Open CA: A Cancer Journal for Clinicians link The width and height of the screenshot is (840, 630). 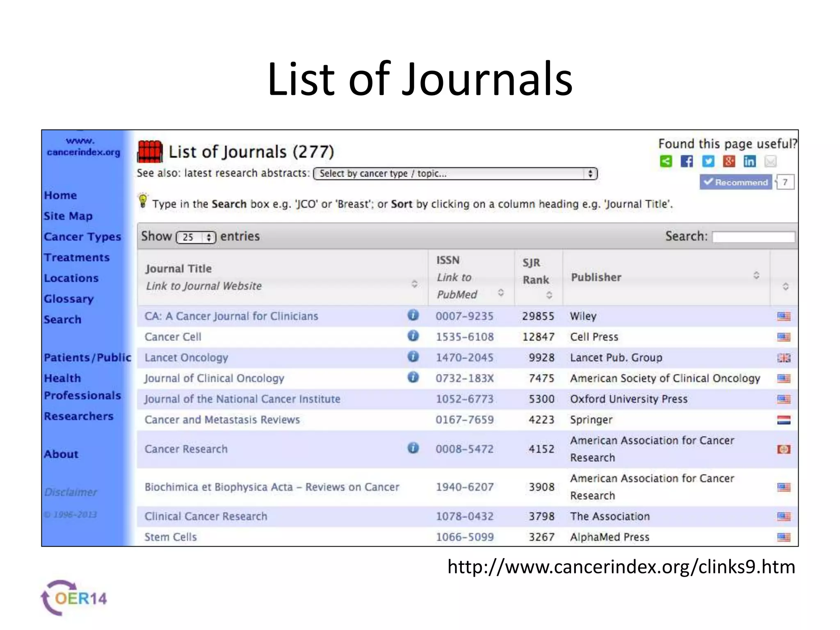[x=231, y=316]
